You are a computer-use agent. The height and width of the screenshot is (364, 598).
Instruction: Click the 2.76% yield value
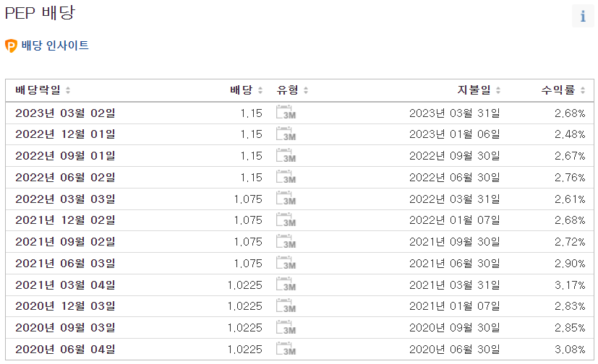(570, 178)
